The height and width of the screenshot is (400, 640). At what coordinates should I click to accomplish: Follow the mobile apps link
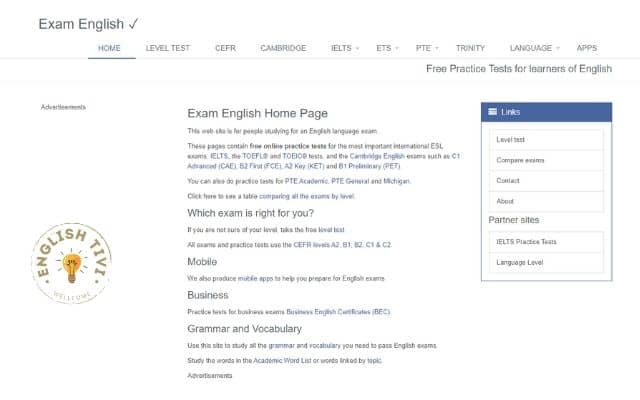click(x=255, y=278)
